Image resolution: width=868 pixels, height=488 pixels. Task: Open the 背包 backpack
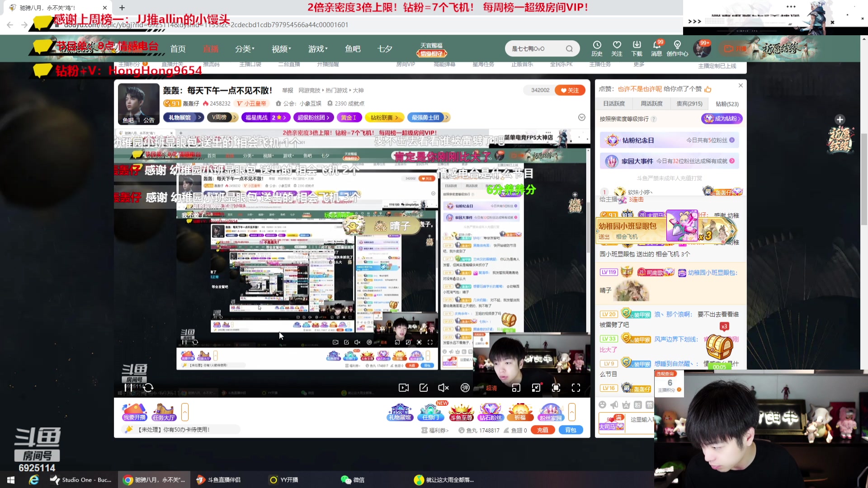[x=571, y=430]
